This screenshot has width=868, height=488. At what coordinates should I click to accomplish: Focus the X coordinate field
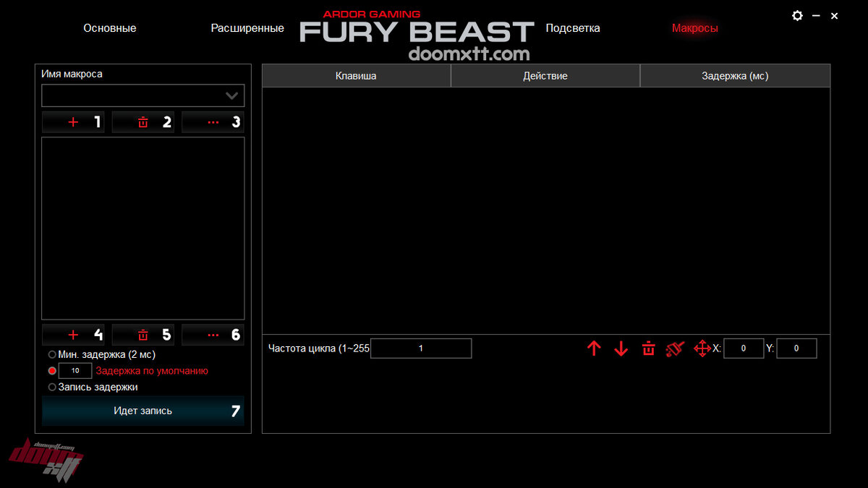tap(744, 348)
